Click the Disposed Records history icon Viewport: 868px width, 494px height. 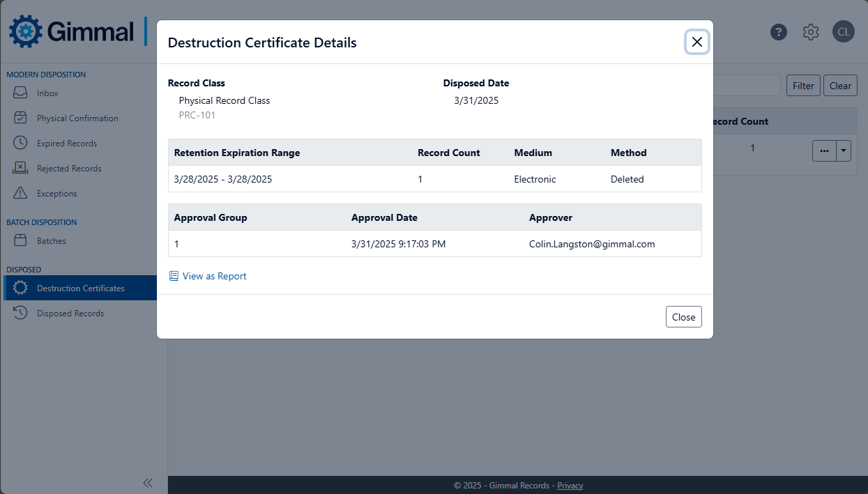tap(21, 313)
